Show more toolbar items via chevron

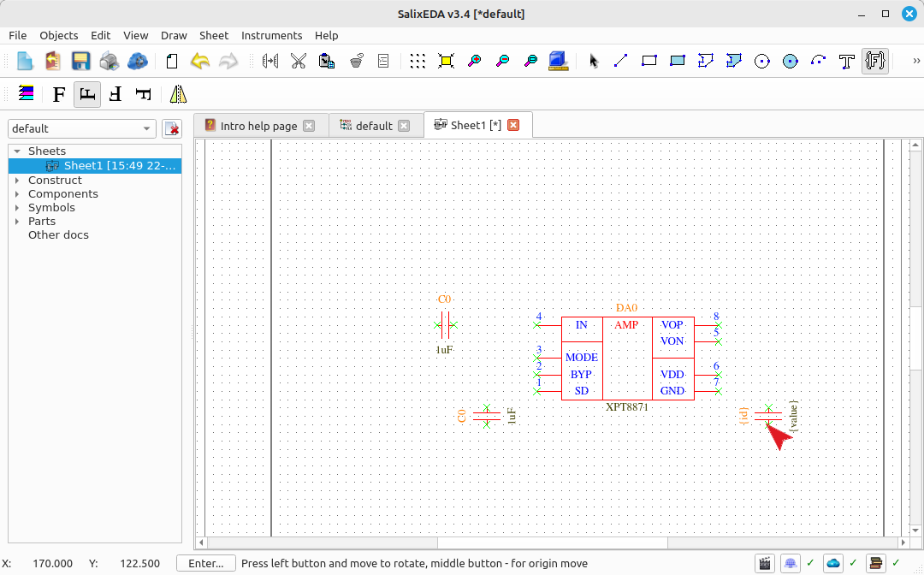[916, 61]
